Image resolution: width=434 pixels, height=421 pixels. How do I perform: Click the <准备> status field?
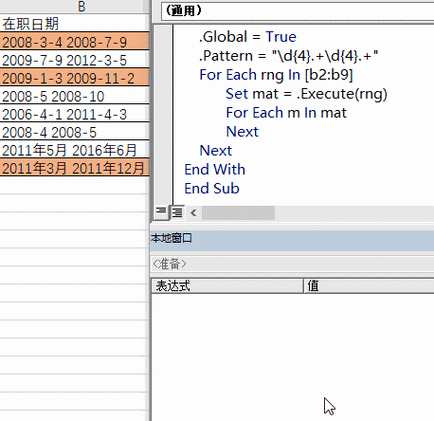293,264
